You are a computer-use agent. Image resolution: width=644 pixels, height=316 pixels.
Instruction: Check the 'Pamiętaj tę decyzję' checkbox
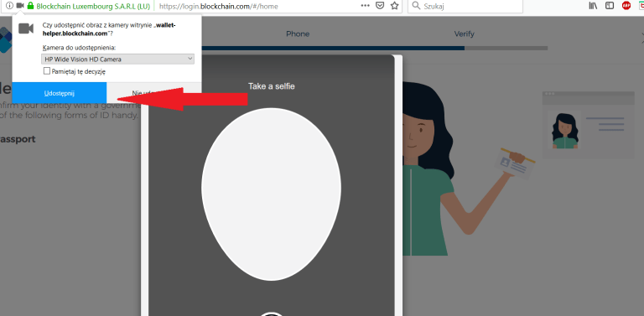point(47,71)
